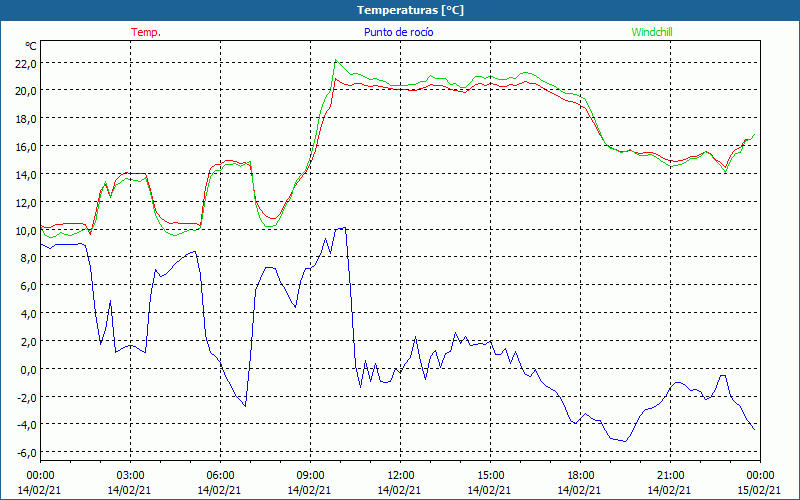This screenshot has height=500, width=800.
Task: Click the 20,0 y-axis value
Action: click(x=27, y=91)
